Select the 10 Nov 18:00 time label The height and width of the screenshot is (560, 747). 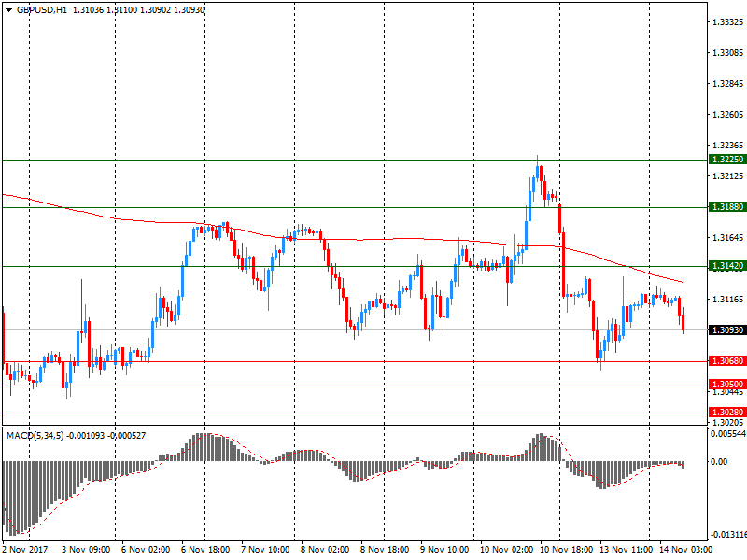tap(566, 550)
